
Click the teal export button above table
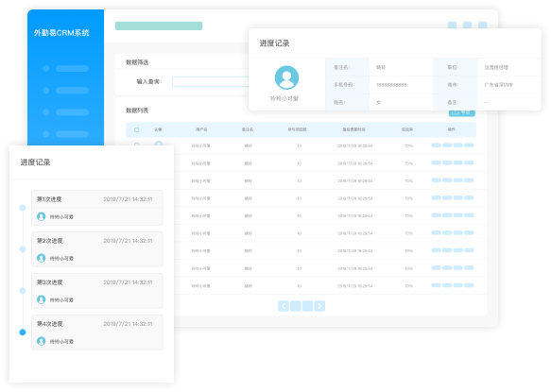click(462, 113)
